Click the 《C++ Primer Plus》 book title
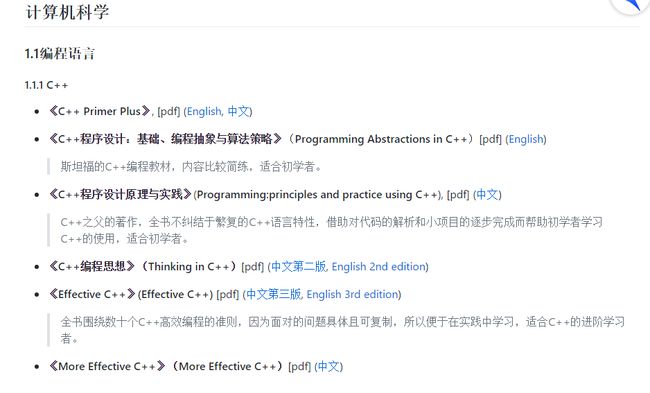The height and width of the screenshot is (393, 650). (x=99, y=112)
